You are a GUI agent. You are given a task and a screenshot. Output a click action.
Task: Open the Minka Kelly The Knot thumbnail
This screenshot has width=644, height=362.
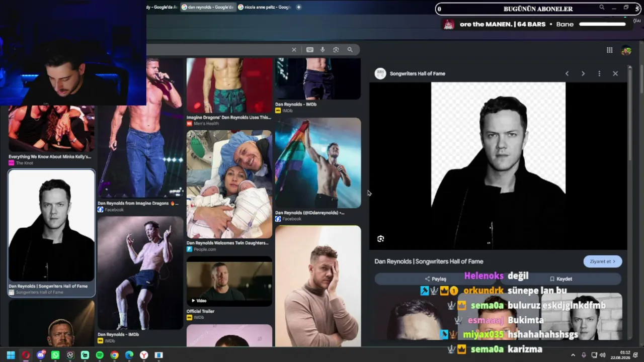click(x=51, y=129)
